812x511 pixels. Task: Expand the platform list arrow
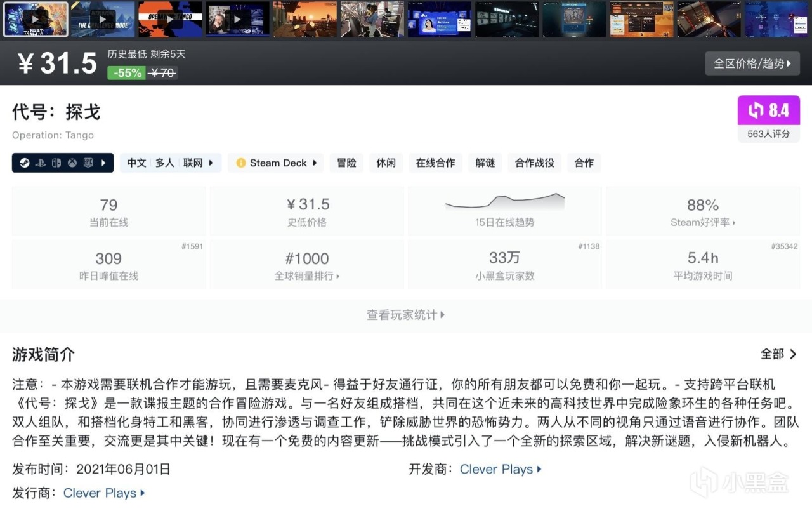tap(104, 163)
